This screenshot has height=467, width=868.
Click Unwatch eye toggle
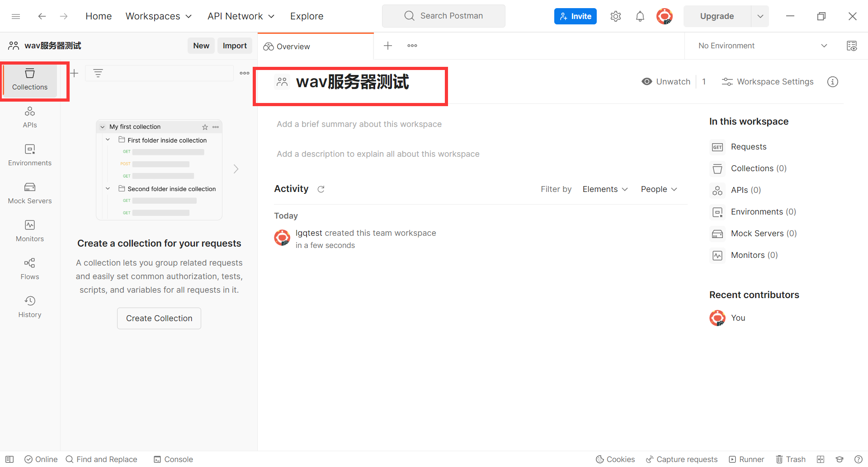(x=666, y=82)
